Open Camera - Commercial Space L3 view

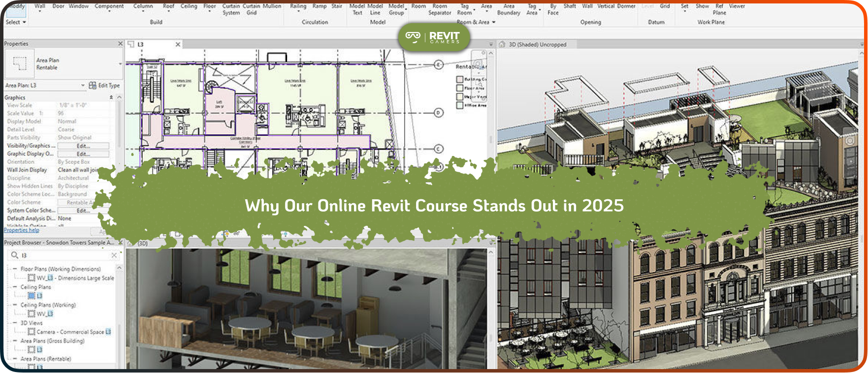74,332
